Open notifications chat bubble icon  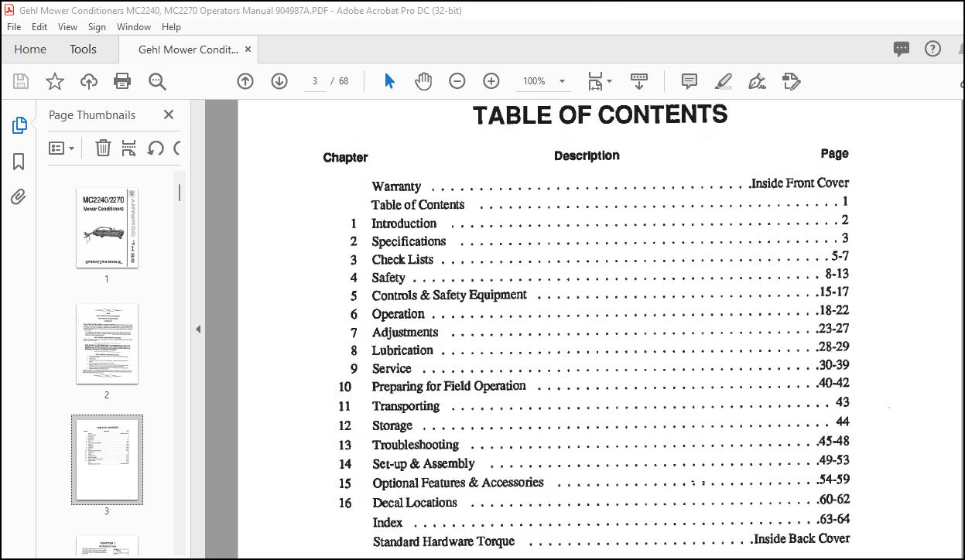click(902, 50)
